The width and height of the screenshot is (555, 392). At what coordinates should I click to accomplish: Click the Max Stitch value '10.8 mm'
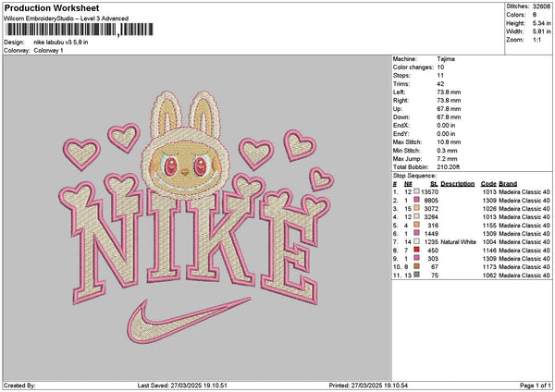449,142
